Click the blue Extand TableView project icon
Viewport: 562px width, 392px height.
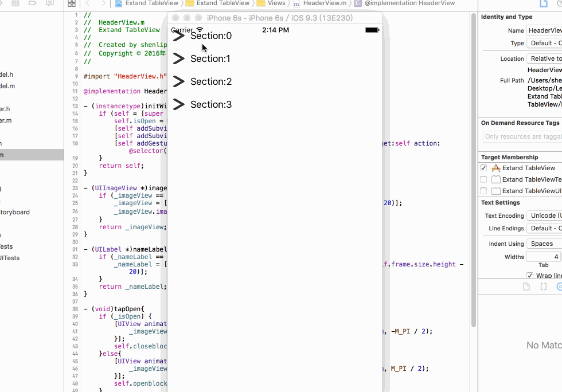[x=119, y=3]
